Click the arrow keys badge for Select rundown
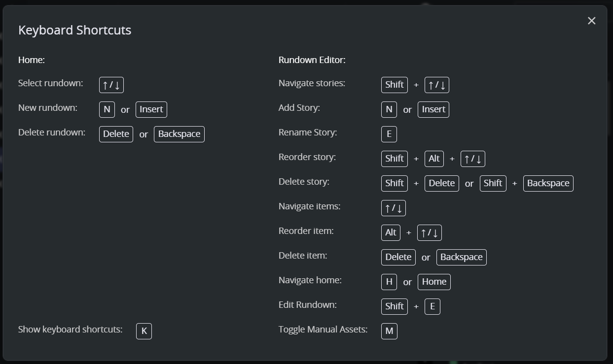This screenshot has width=613, height=364. click(111, 85)
